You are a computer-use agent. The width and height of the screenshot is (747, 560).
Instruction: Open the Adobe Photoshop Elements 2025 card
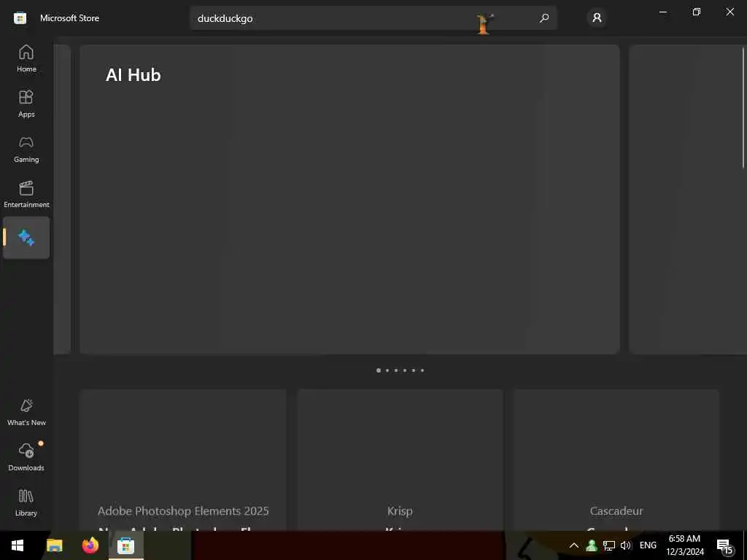coord(183,459)
